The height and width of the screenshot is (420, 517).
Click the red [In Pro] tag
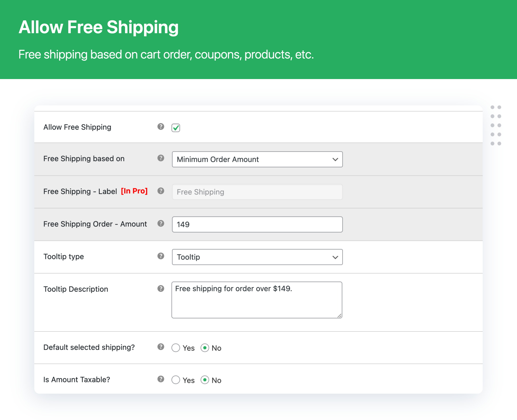point(134,191)
